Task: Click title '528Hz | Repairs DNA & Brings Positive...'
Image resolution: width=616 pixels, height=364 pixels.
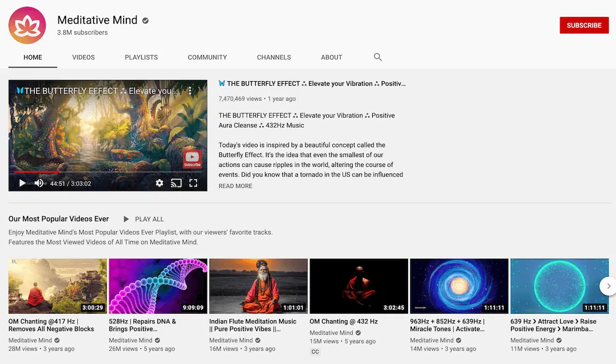Action: [143, 325]
